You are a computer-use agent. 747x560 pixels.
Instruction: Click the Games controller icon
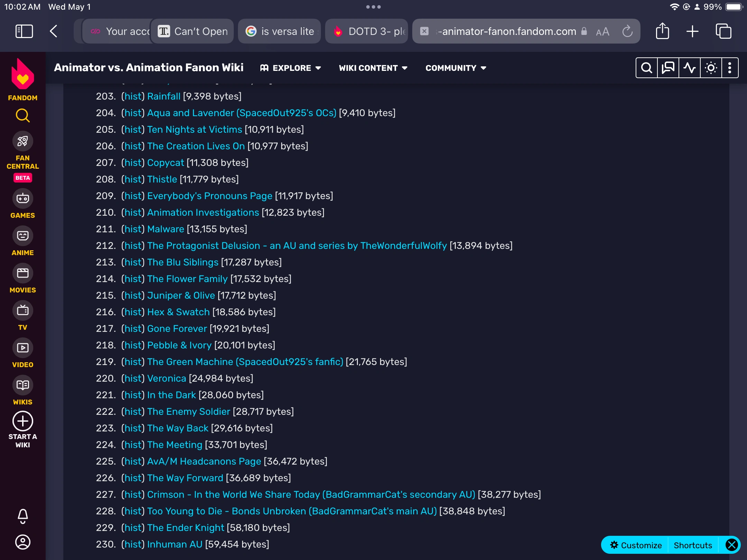(x=22, y=198)
